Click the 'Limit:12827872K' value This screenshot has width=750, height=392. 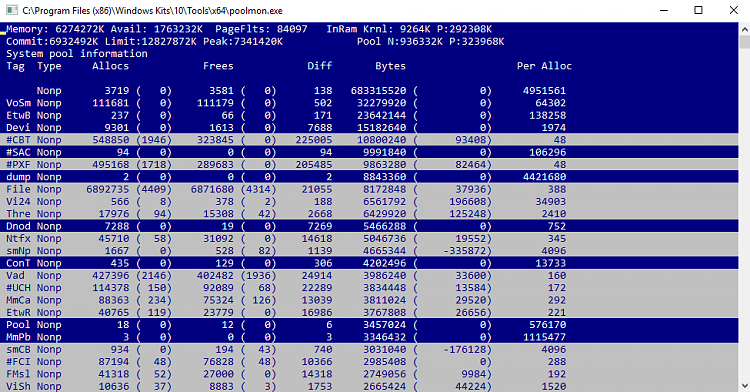151,42
